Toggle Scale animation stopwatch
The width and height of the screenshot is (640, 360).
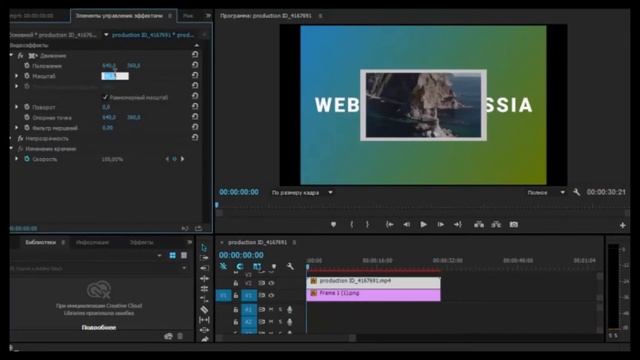tap(27, 76)
